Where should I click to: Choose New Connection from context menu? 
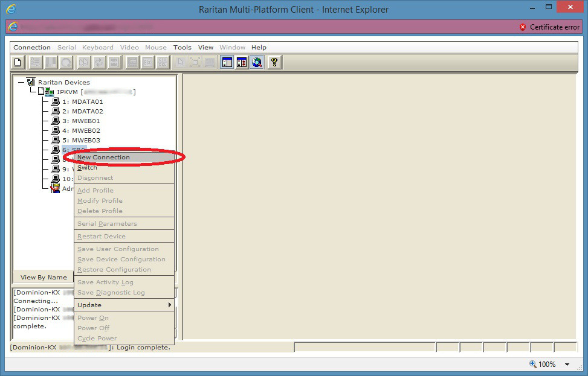(124, 158)
